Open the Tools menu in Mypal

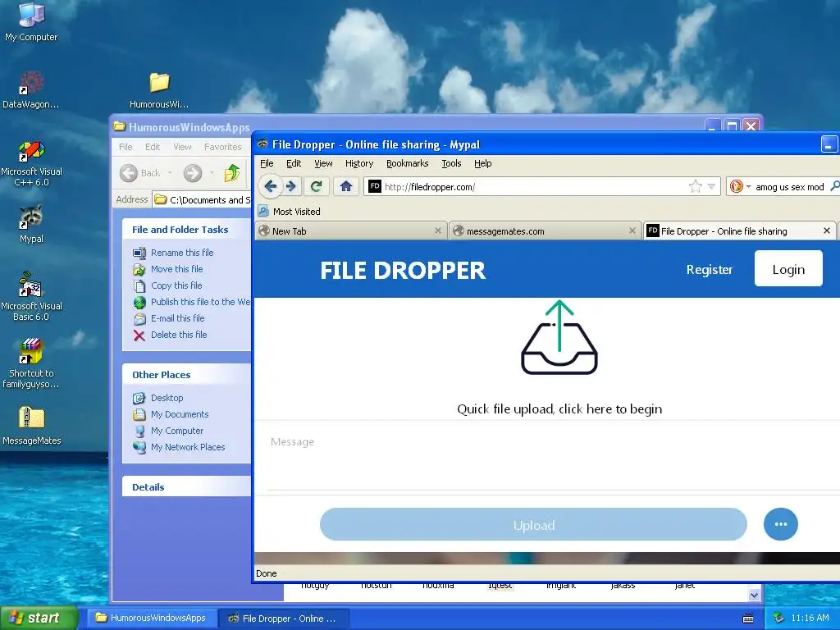451,163
